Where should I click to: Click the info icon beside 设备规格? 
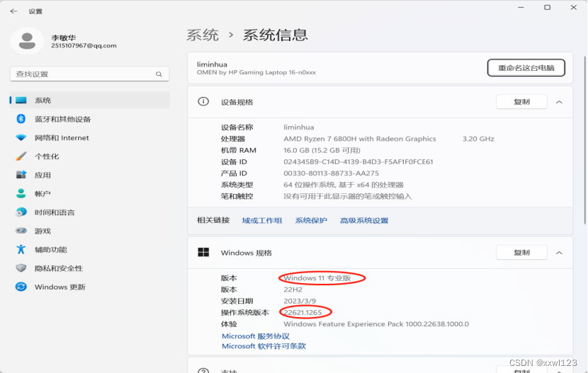coord(203,101)
